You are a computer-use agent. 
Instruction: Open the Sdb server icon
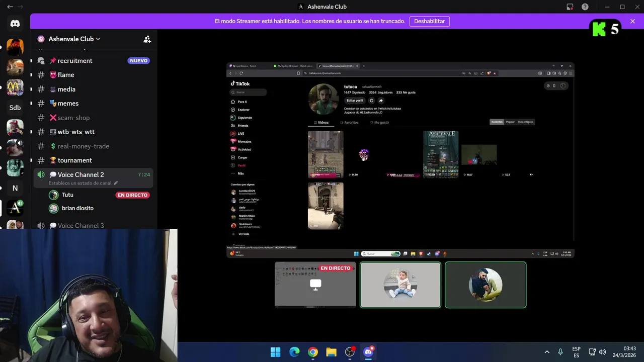click(x=15, y=108)
